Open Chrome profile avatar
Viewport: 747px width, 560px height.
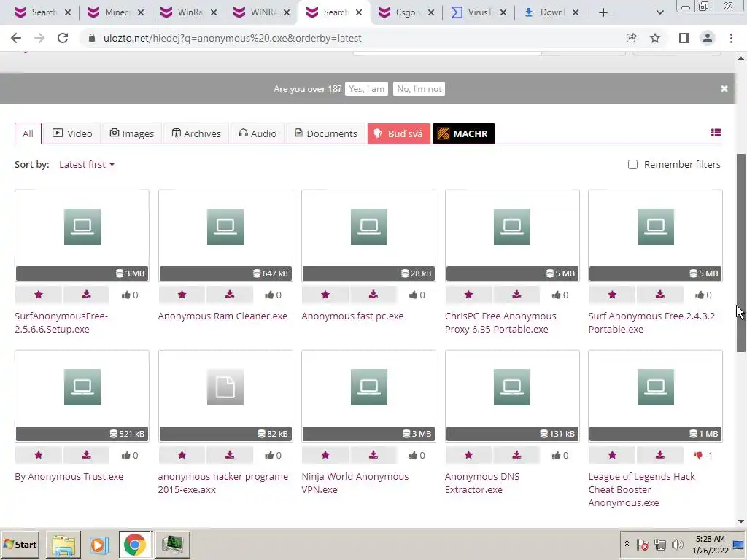(708, 38)
